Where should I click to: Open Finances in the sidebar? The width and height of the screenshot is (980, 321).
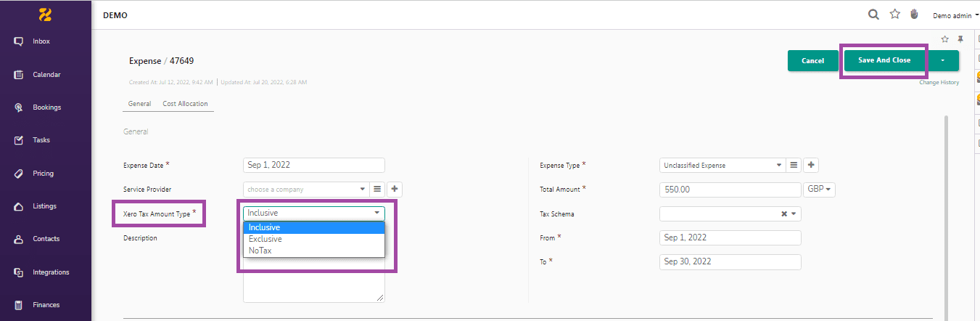[x=45, y=305]
